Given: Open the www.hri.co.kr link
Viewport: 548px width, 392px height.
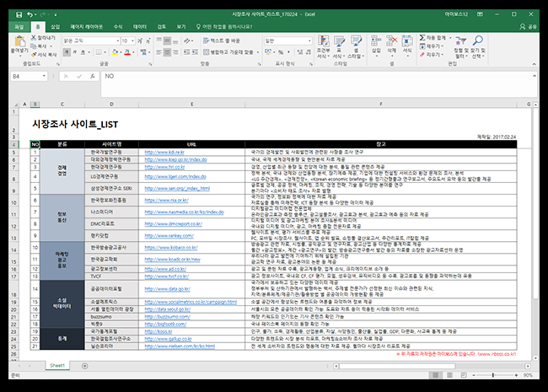Looking at the screenshot, I should pyautogui.click(x=164, y=167).
